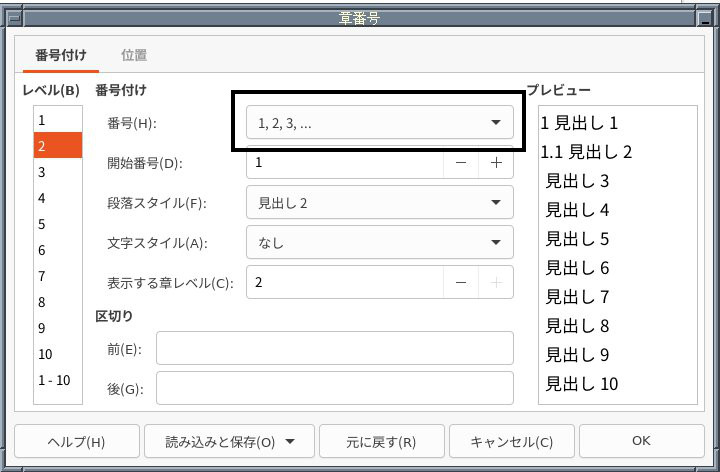Click the 開始番号 value field
Viewport: 720px width, 472px height.
click(345, 163)
